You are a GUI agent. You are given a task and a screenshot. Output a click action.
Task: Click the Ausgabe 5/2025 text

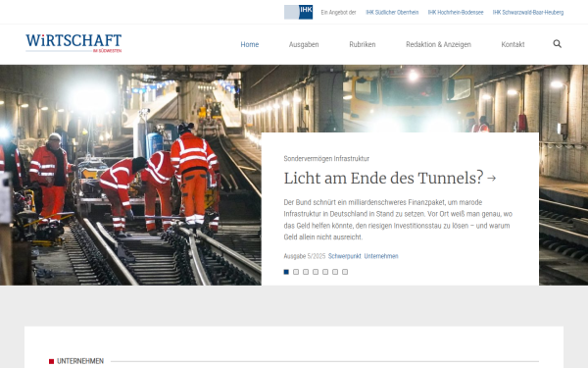point(305,256)
